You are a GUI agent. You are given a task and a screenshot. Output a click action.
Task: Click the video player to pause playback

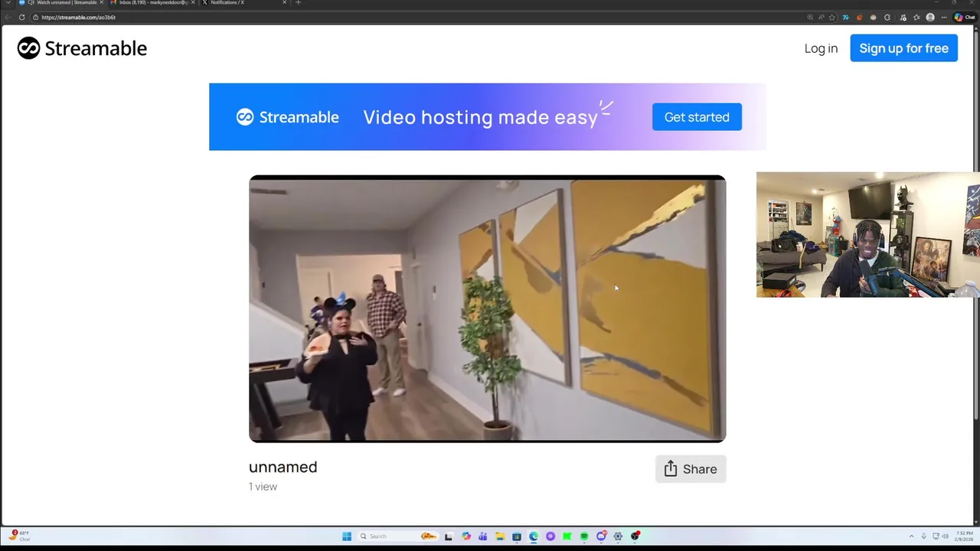487,308
